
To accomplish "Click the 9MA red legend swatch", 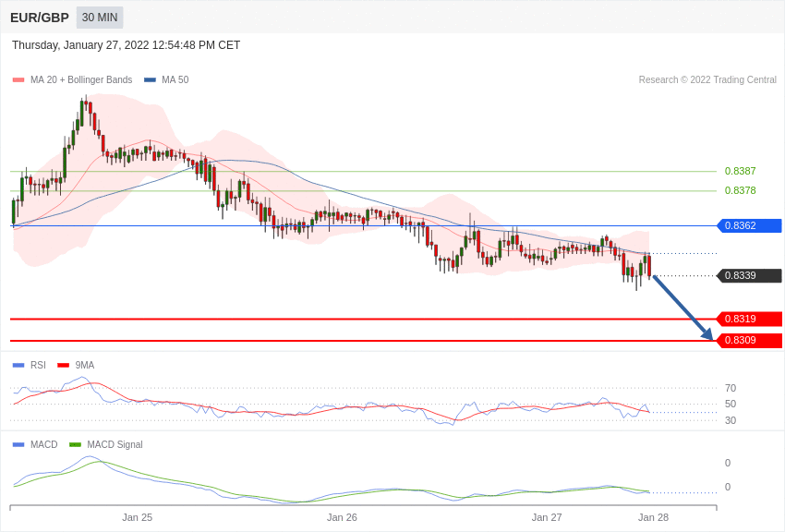I will pyautogui.click(x=63, y=366).
